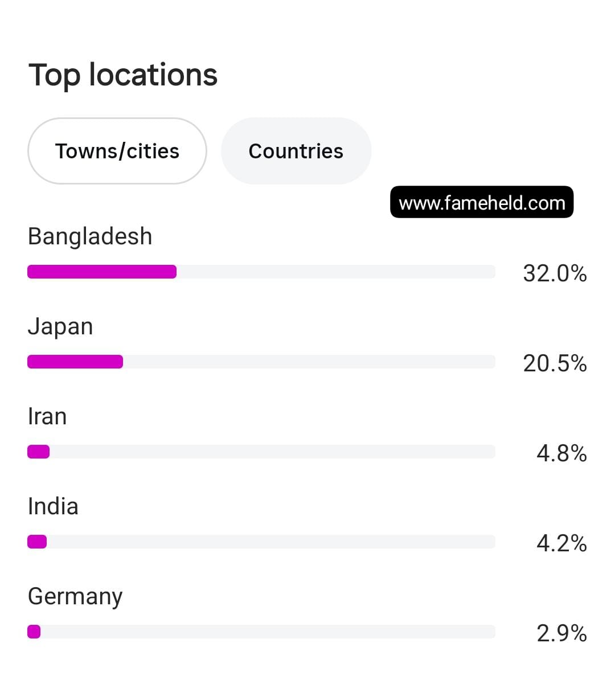The image size is (615, 700).
Task: Click the Iran progress bar
Action: pyautogui.click(x=261, y=452)
